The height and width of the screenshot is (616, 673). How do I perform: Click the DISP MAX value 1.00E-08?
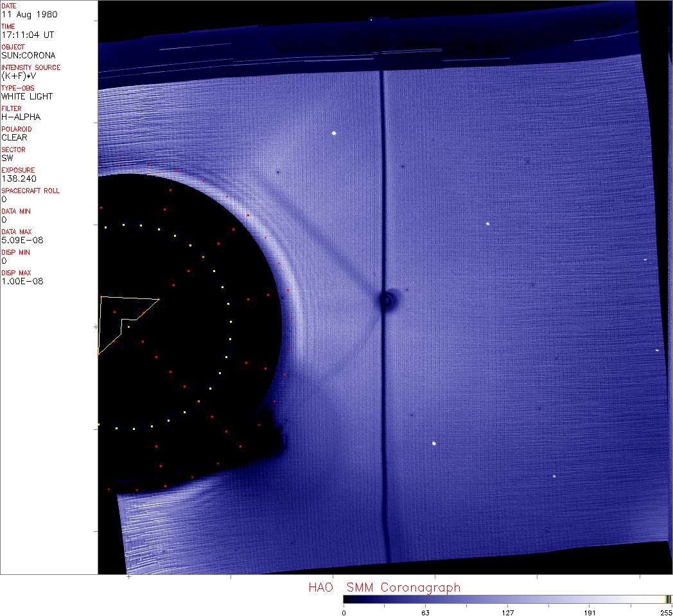coord(22,281)
